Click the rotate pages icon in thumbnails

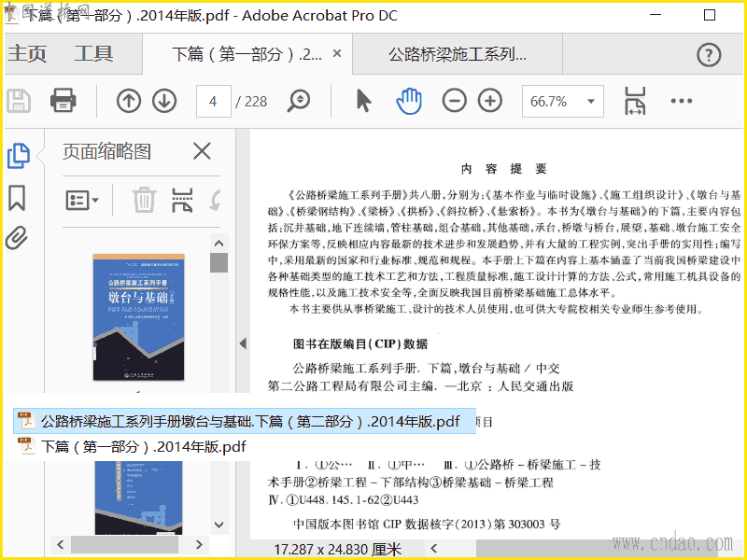216,200
